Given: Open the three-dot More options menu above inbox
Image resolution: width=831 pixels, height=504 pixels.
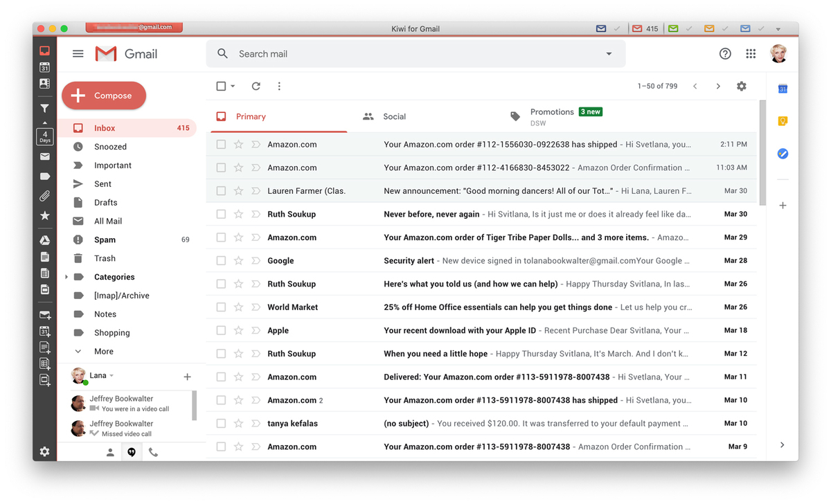Looking at the screenshot, I should point(279,86).
